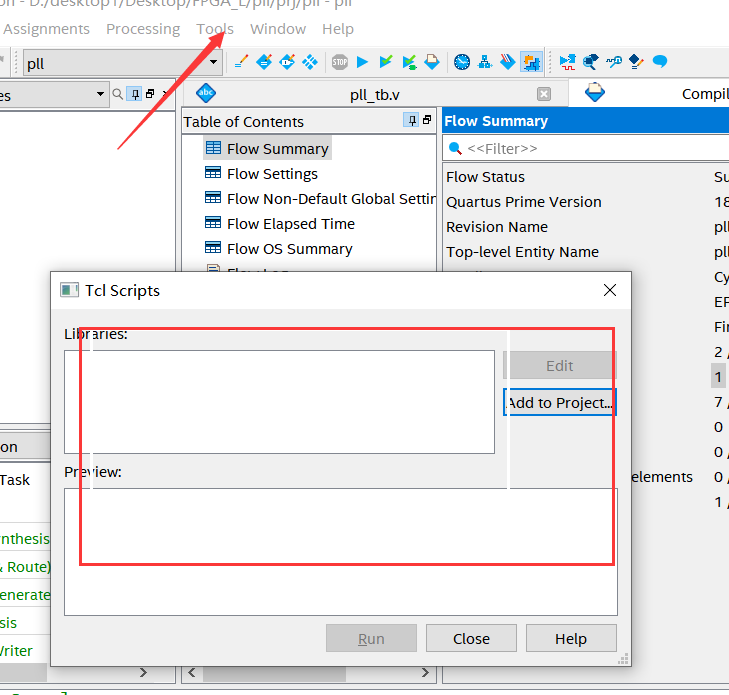Click the Top-level Entity Name row
This screenshot has height=695, width=729.
coord(586,252)
